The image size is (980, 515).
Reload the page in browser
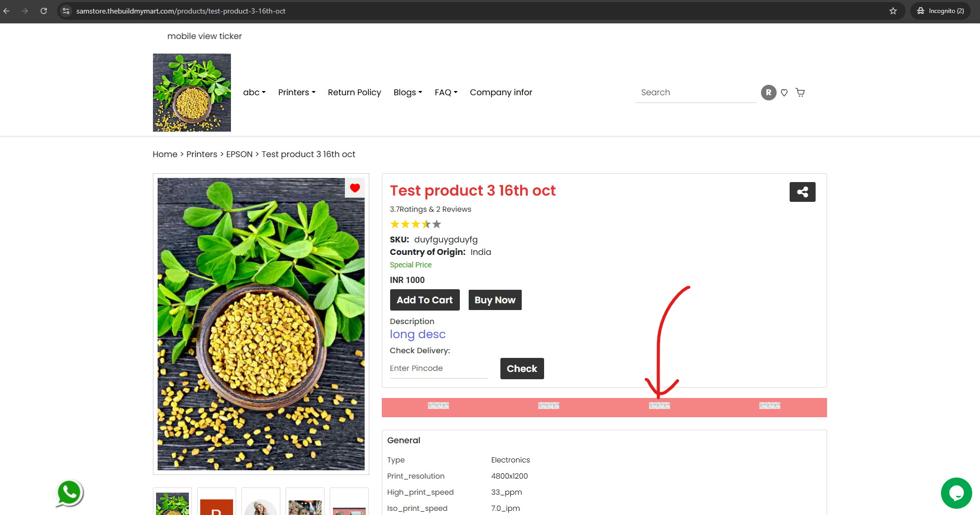(x=44, y=11)
